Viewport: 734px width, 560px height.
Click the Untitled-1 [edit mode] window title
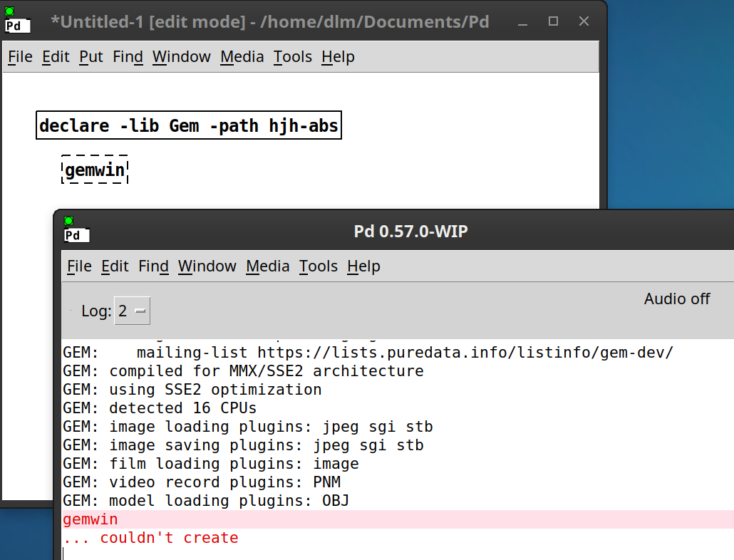270,22
